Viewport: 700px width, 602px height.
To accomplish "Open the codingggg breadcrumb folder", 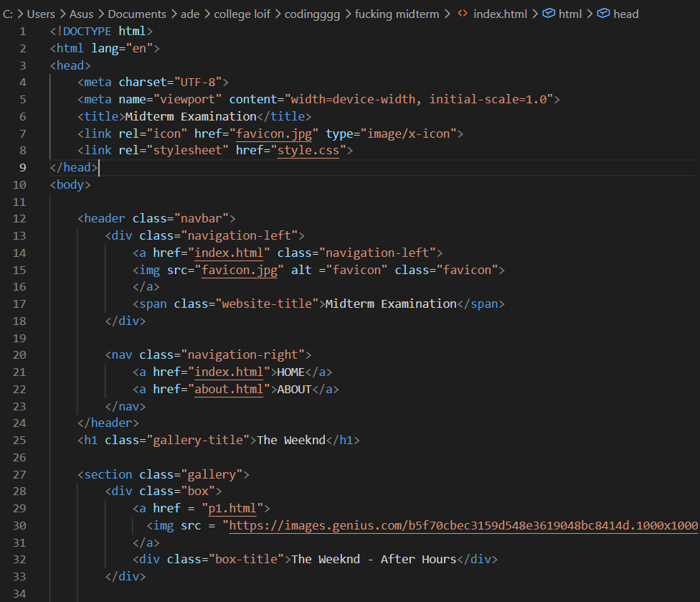I will pos(312,14).
